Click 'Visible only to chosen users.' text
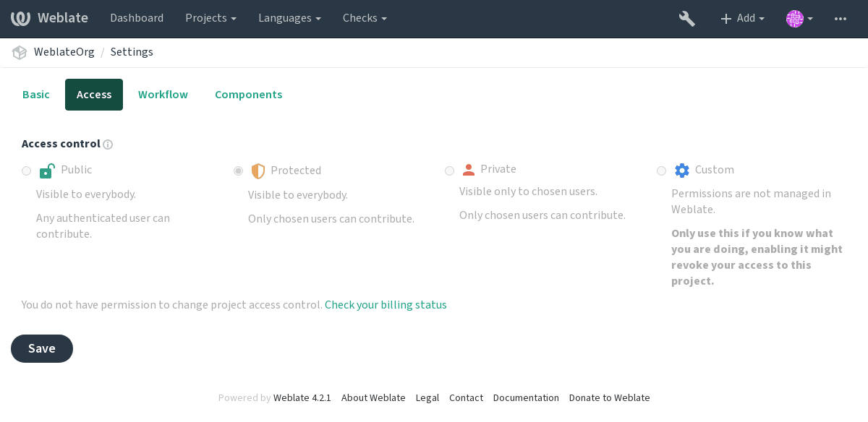This screenshot has width=868, height=422. point(528,191)
